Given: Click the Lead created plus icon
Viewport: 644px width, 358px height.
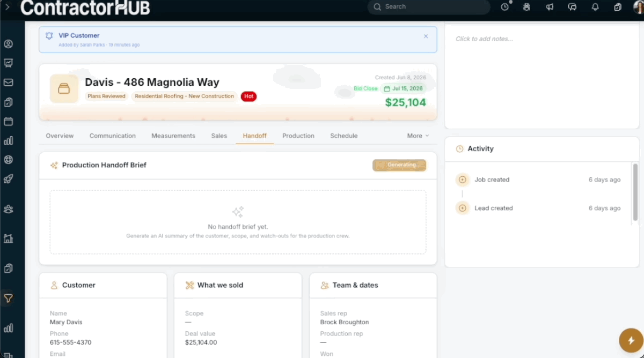Looking at the screenshot, I should tap(463, 208).
